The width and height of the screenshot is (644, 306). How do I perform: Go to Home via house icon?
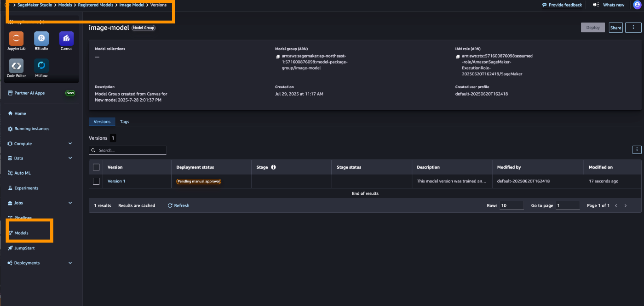tap(10, 113)
